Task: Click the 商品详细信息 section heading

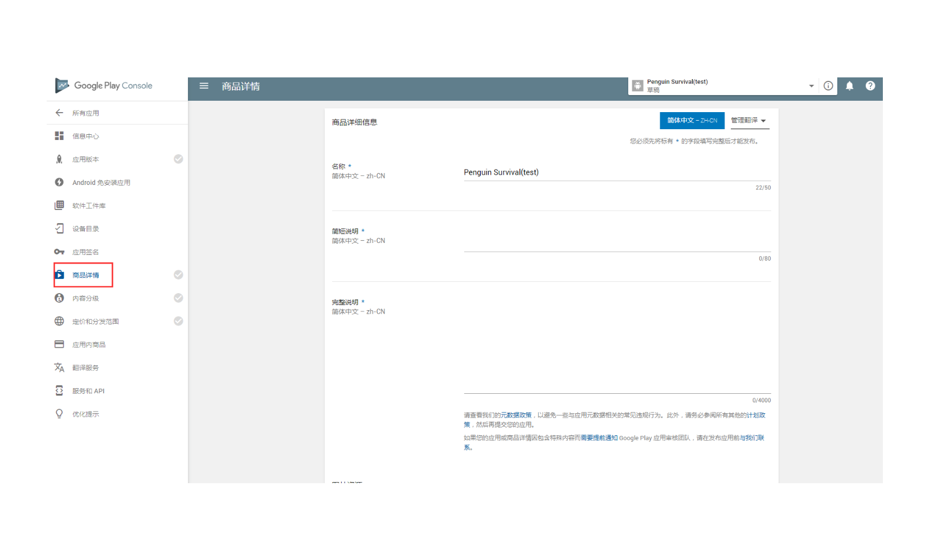Action: 354,122
